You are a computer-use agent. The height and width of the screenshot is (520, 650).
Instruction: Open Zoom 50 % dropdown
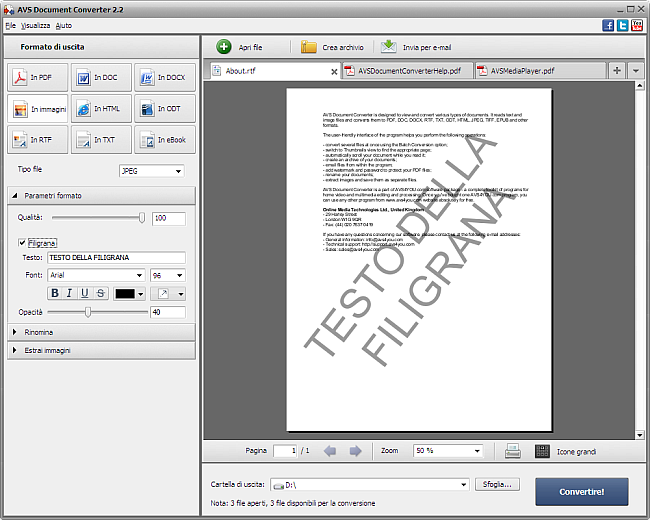click(x=477, y=451)
